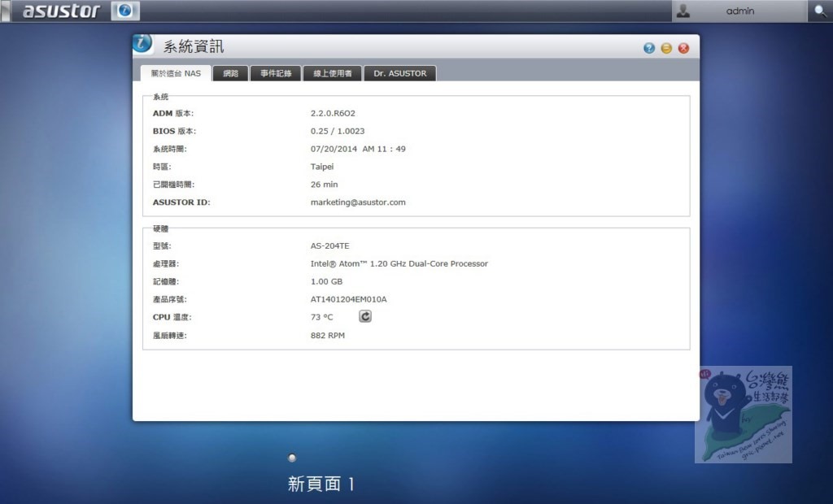Select BIOS version value 0.25 / 1.0023
833x504 pixels.
click(338, 131)
